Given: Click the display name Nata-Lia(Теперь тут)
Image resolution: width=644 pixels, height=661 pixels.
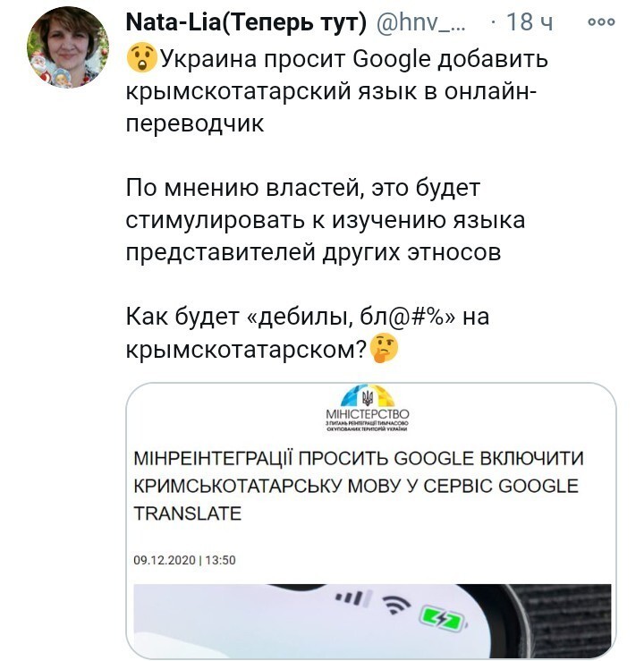Looking at the screenshot, I should pyautogui.click(x=247, y=22).
